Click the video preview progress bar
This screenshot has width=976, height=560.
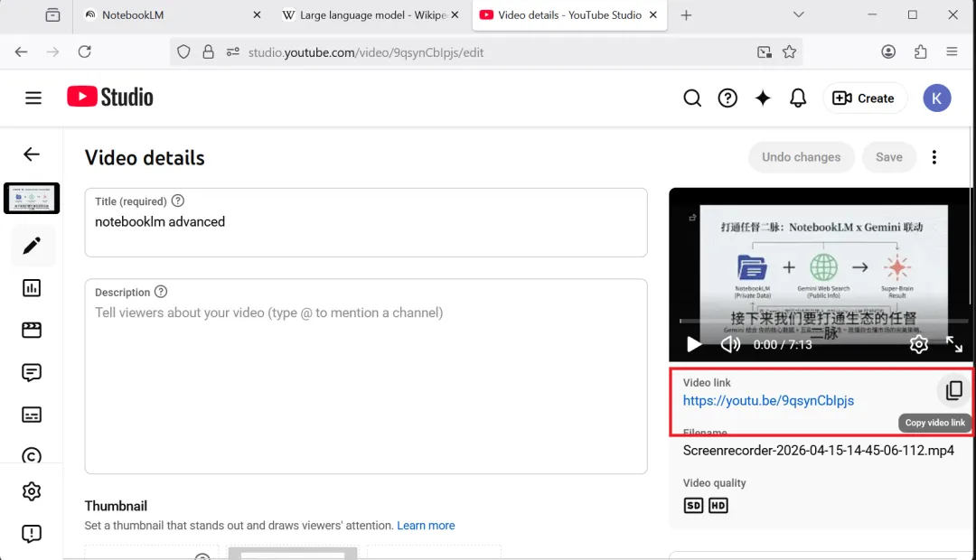pos(823,321)
